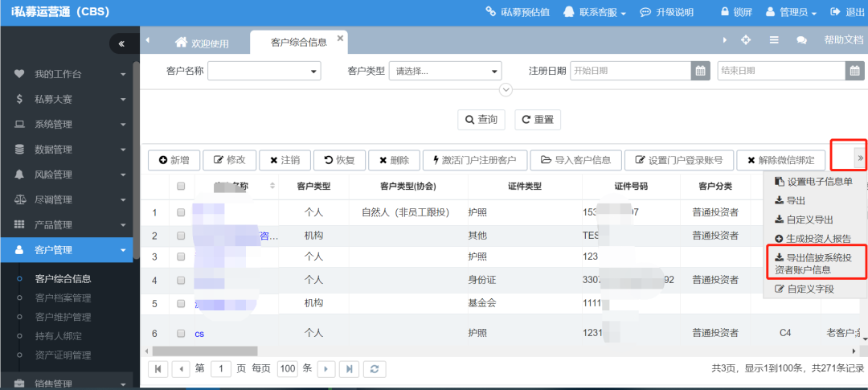Click 设置门户登录账号 button
Viewport: 868px width, 390px height.
tap(678, 160)
